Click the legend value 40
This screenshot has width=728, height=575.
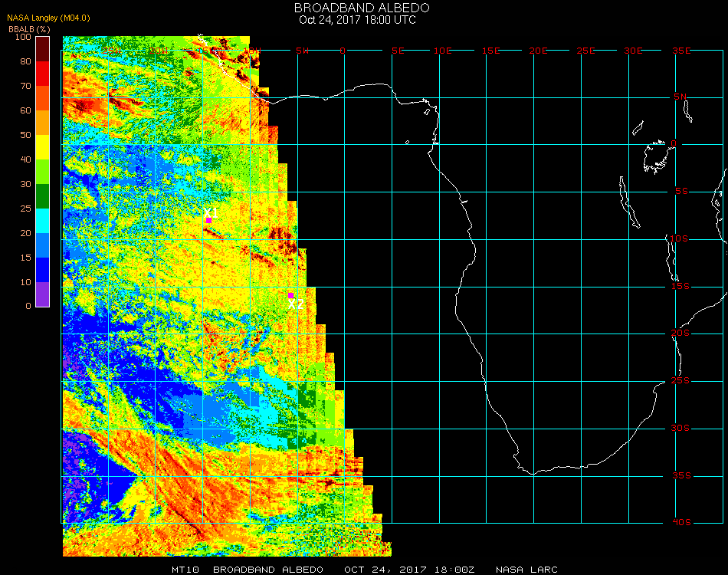tap(25, 159)
